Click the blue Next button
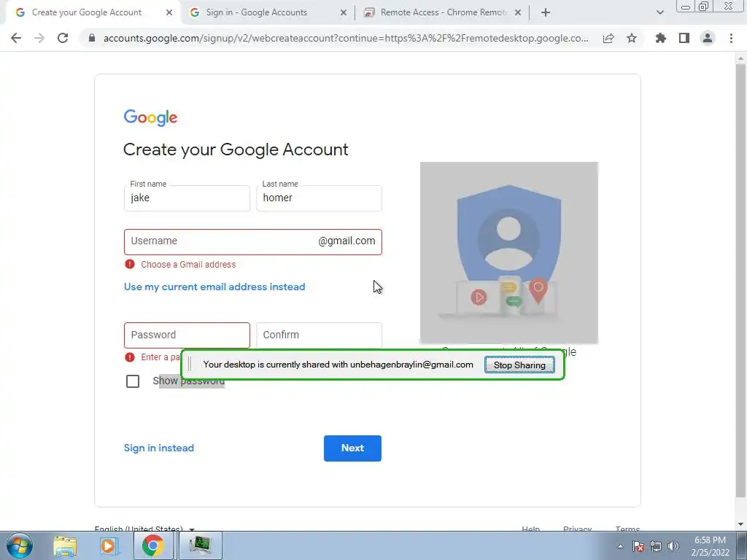 pyautogui.click(x=352, y=448)
